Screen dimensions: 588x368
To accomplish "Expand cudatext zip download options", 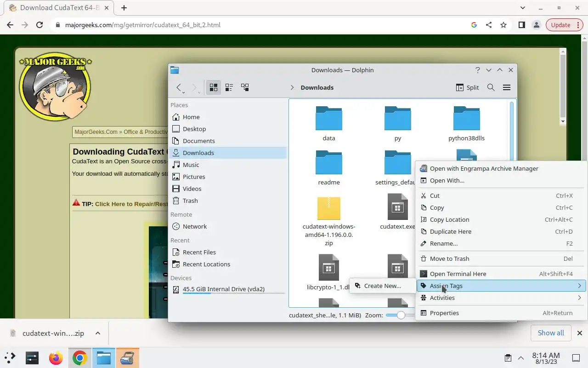I will click(x=98, y=333).
